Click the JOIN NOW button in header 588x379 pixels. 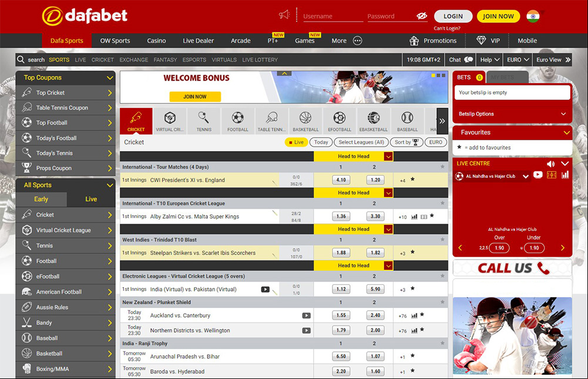(498, 16)
